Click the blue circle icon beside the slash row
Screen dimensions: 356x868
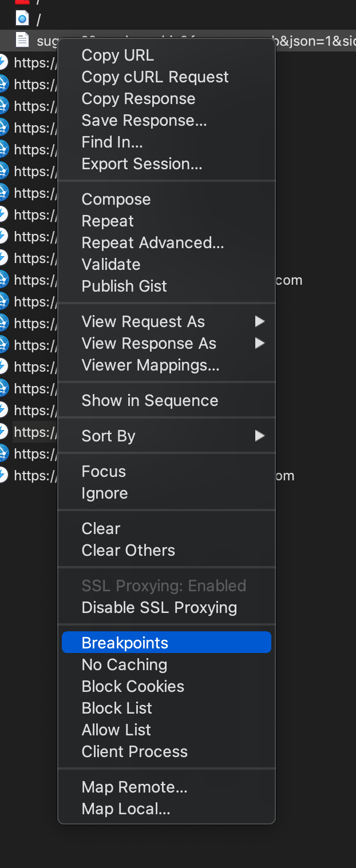click(x=22, y=19)
